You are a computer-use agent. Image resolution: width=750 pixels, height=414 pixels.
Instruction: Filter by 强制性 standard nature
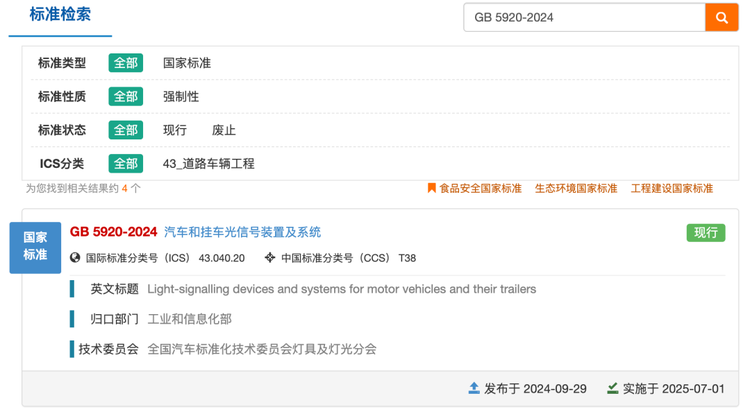[181, 97]
